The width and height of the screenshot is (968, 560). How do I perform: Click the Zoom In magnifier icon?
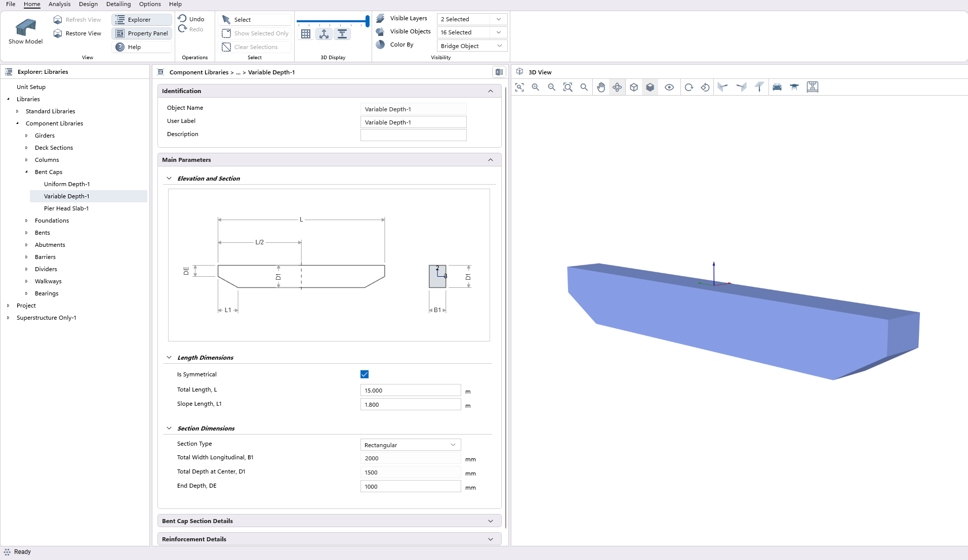(536, 87)
